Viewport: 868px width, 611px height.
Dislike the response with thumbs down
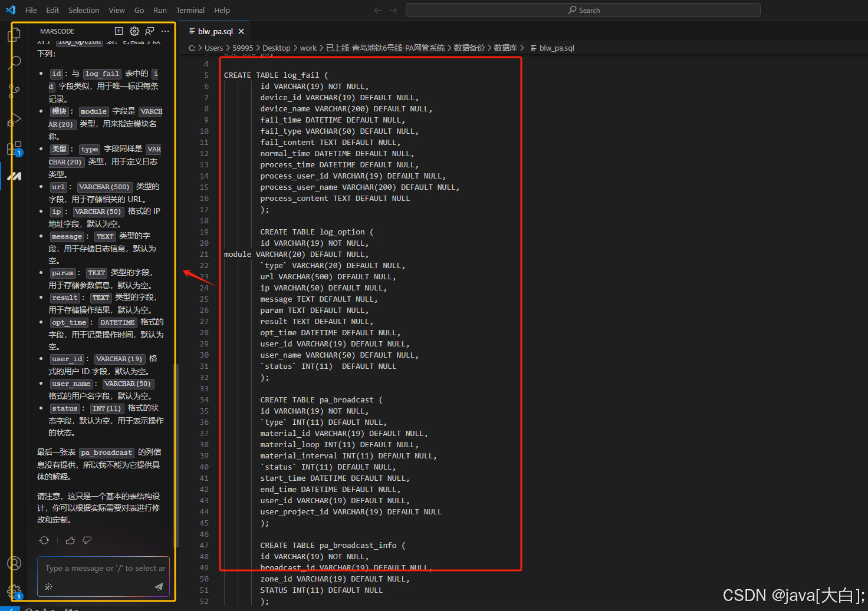(x=87, y=540)
